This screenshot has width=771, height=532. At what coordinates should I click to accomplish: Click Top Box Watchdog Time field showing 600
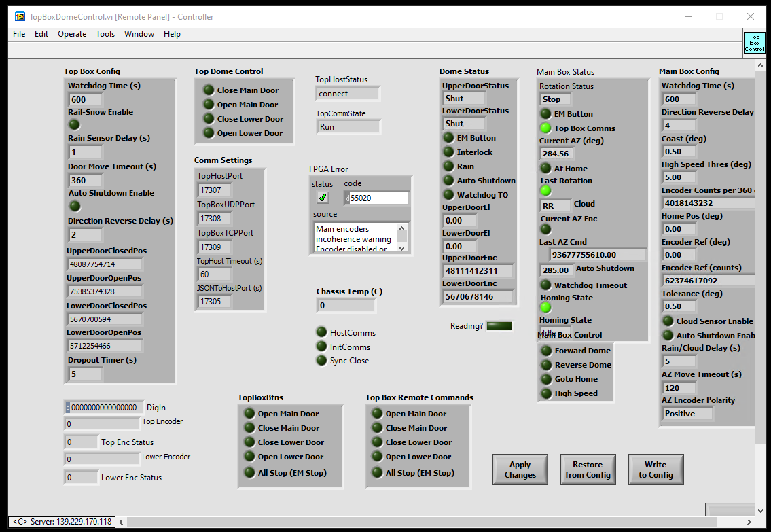point(86,99)
